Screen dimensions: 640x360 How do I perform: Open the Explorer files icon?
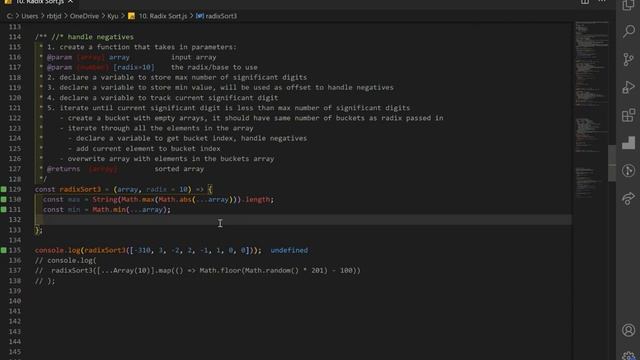629,5
